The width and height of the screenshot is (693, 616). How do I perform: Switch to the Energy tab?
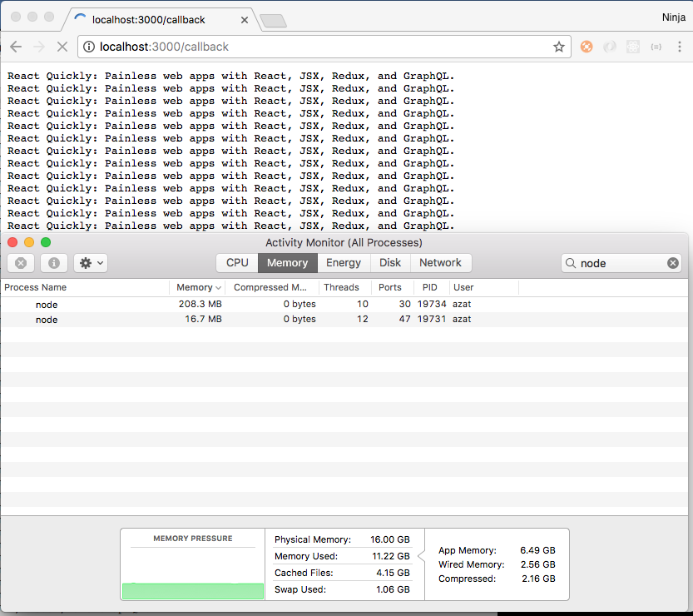[x=344, y=263]
